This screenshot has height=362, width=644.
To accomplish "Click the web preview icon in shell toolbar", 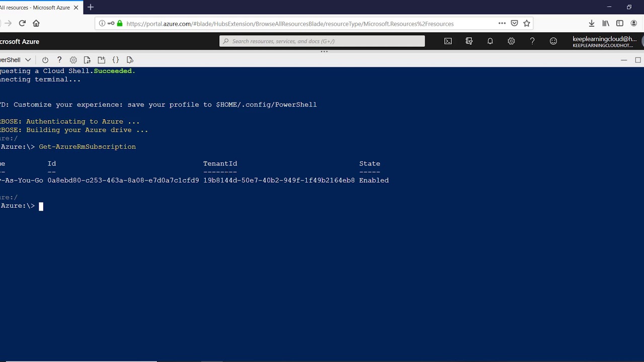I will [x=130, y=60].
